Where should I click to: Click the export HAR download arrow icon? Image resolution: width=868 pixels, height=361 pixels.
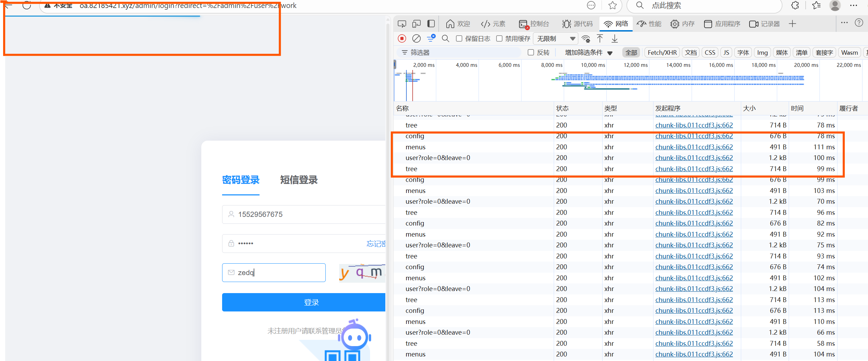coord(614,38)
